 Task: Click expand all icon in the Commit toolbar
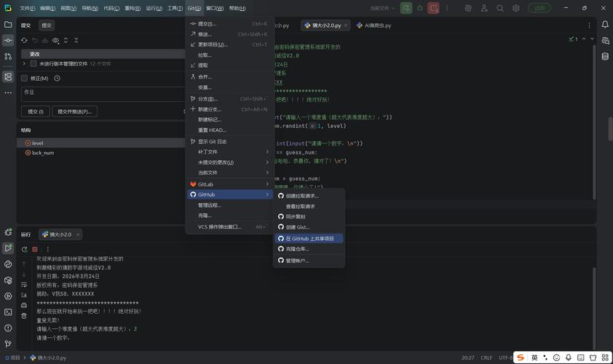coord(66,40)
